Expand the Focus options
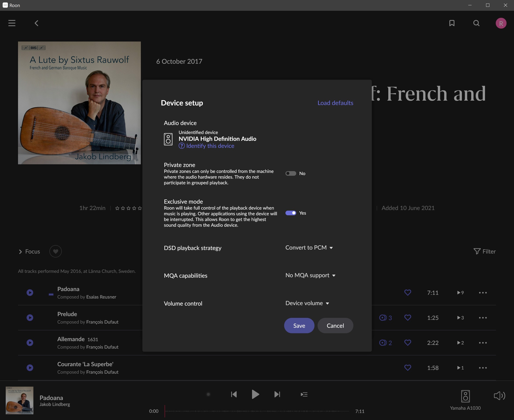 pos(29,252)
